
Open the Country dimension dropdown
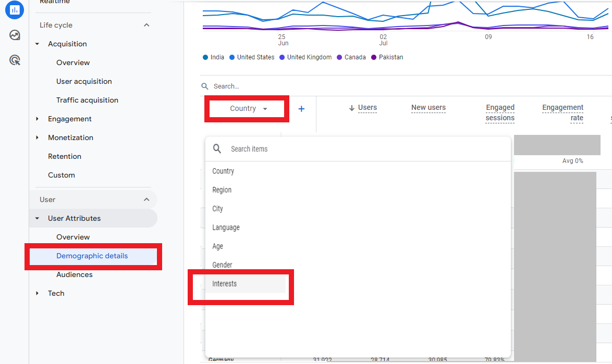click(246, 108)
